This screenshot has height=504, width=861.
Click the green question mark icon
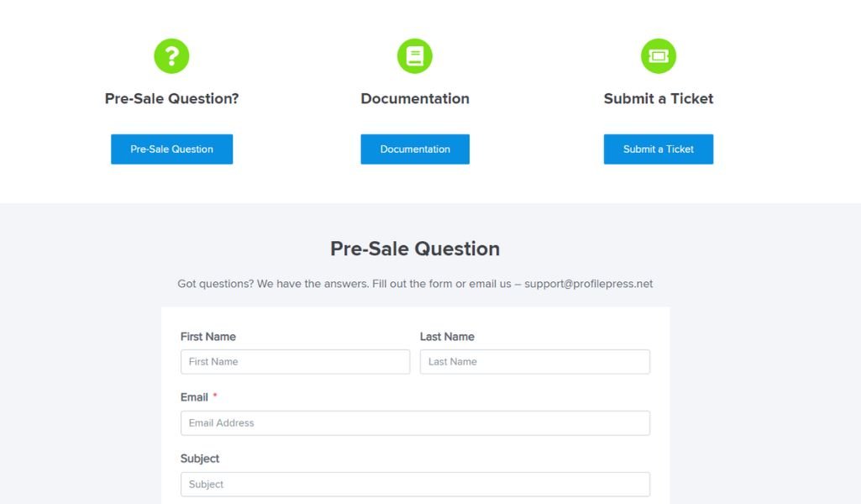[171, 56]
